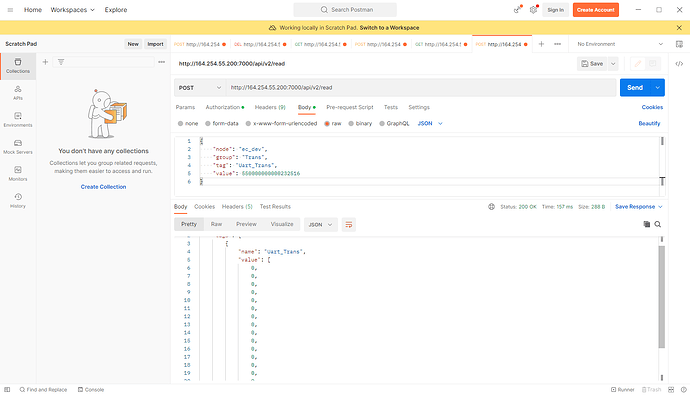690x395 pixels.
Task: Open the Monitors sidebar panel
Action: click(x=18, y=174)
